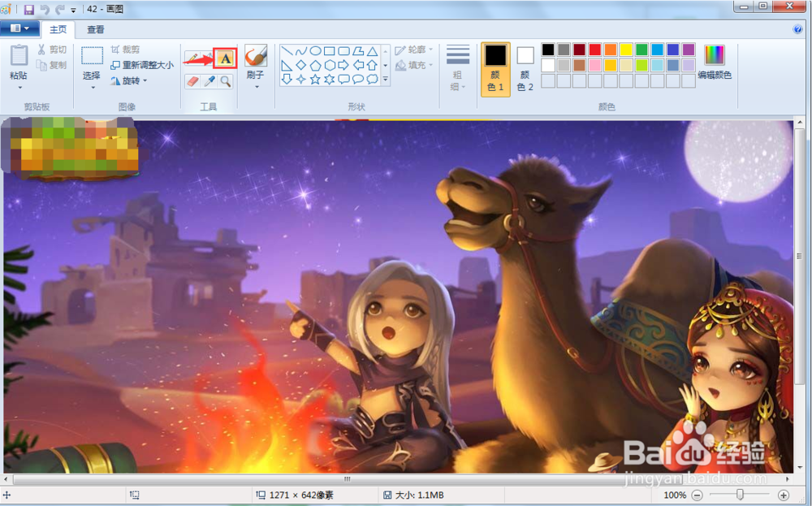Click the vertical scrollbar up arrow

(x=800, y=123)
